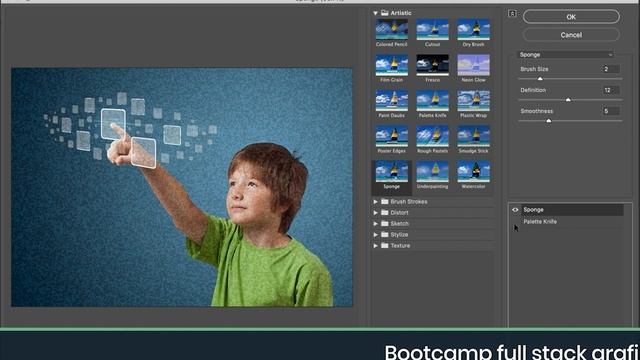
Task: Apply the Dry Brush filter thumbnail
Action: tap(473, 29)
